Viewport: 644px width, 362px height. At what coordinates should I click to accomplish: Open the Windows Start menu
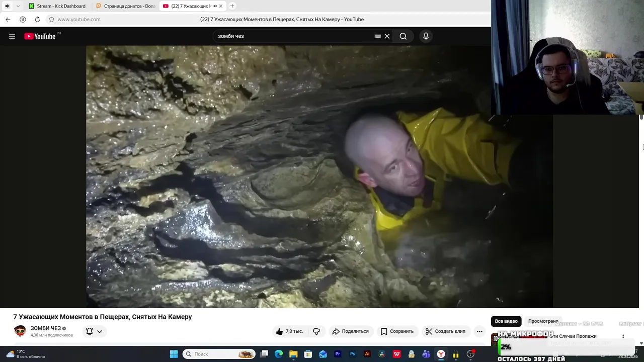click(174, 354)
